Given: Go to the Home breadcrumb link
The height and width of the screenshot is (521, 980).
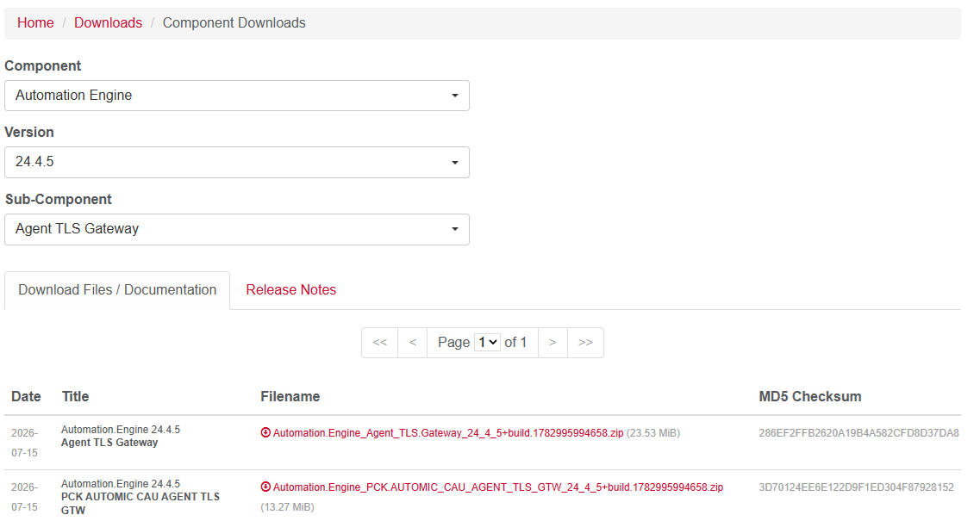Looking at the screenshot, I should pyautogui.click(x=35, y=22).
